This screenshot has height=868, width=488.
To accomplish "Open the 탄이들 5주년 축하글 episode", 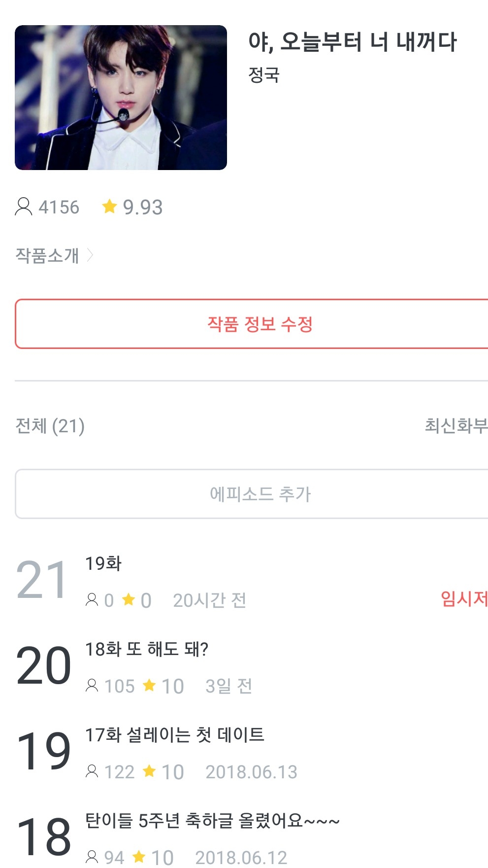I will point(212,821).
